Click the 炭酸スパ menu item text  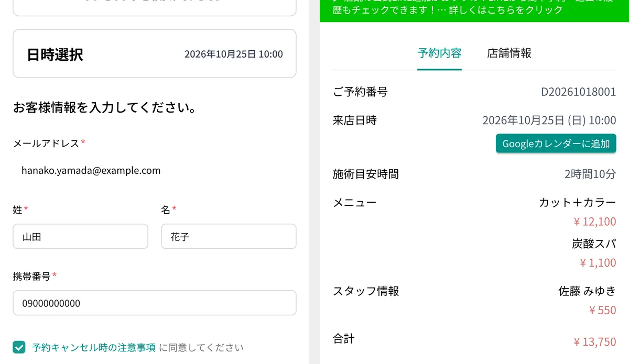[x=594, y=244]
